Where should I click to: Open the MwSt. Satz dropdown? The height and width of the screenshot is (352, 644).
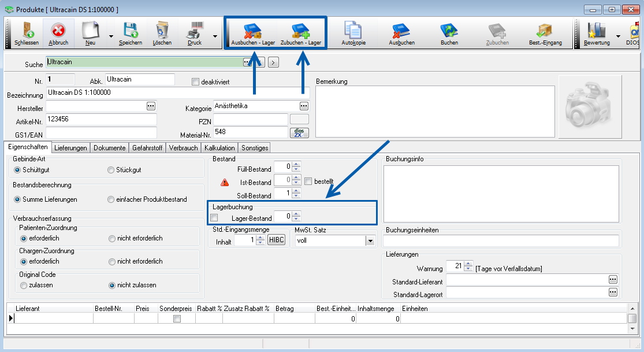click(x=370, y=241)
